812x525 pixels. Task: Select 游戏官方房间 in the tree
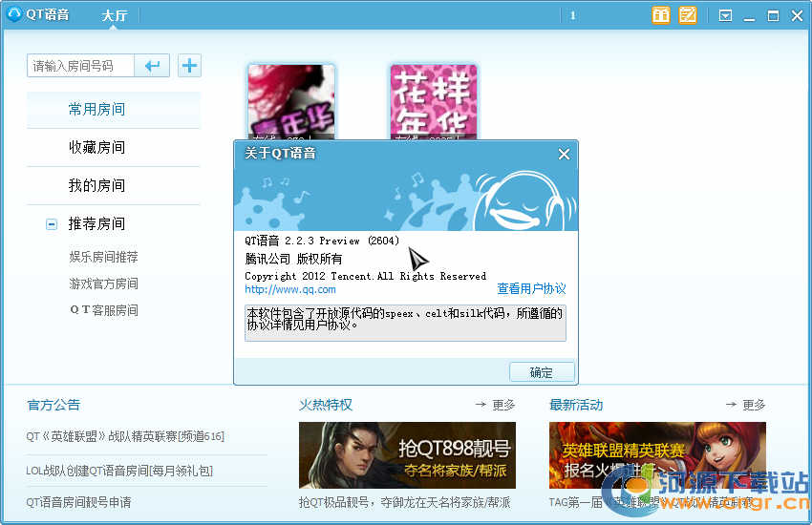pos(103,284)
